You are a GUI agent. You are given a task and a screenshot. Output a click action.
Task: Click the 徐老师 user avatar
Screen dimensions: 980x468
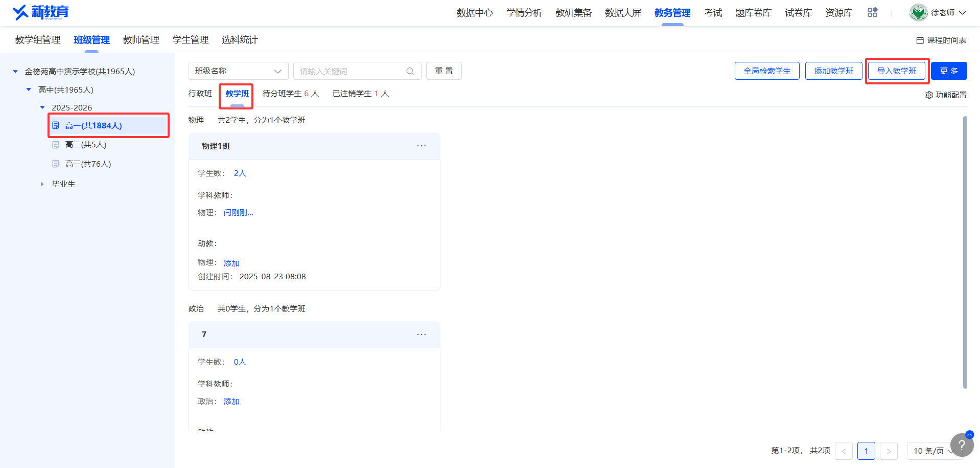918,12
